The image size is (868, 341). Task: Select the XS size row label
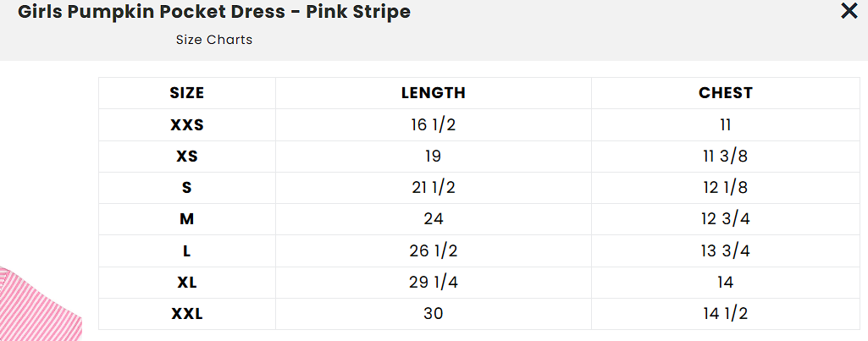[187, 157]
